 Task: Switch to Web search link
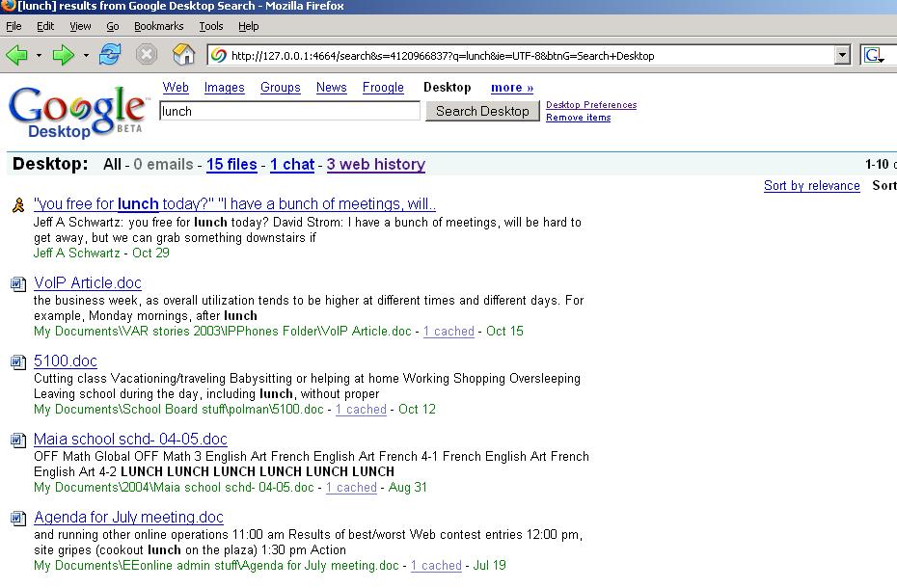click(x=175, y=88)
